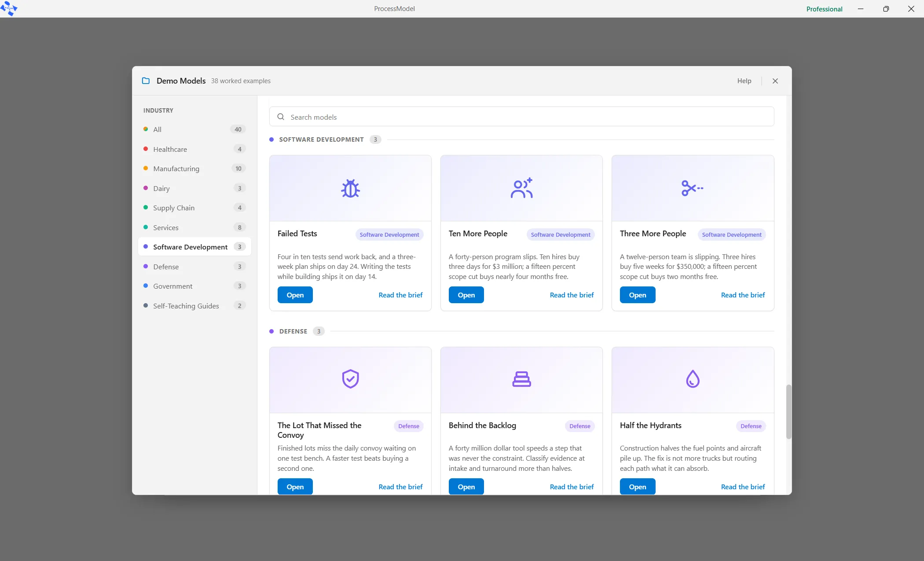Click the bug icon on the Failed Tests card
Viewport: 924px width, 561px height.
pos(350,188)
